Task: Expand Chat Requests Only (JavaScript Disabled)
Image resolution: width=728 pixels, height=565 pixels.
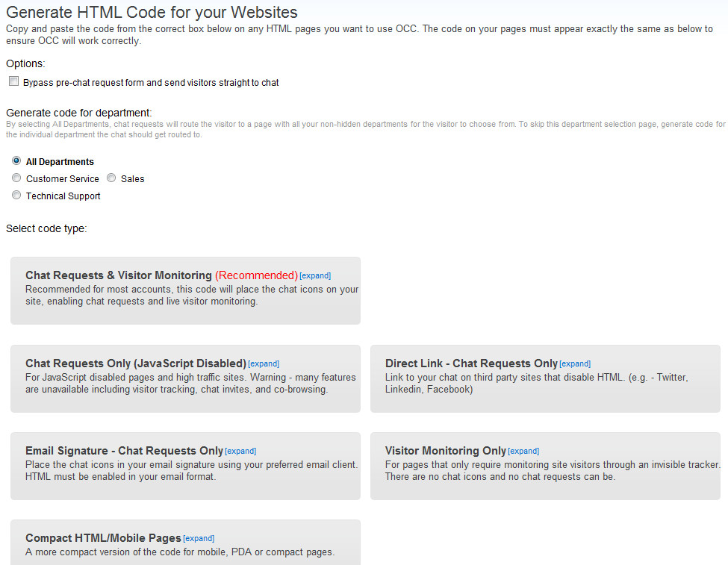Action: (264, 364)
